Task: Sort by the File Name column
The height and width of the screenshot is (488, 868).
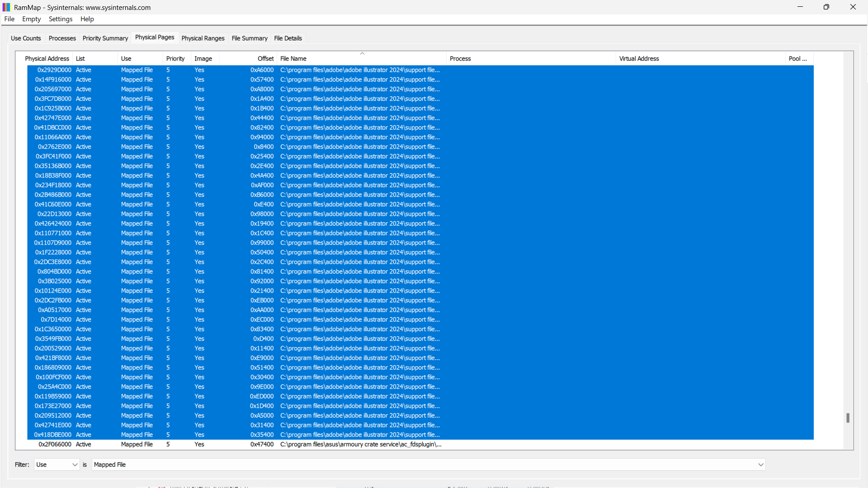Action: [293, 58]
